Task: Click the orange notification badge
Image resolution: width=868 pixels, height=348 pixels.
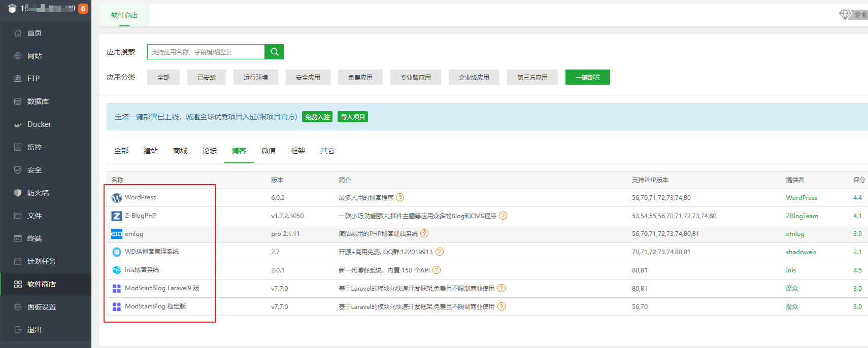Action: (83, 9)
